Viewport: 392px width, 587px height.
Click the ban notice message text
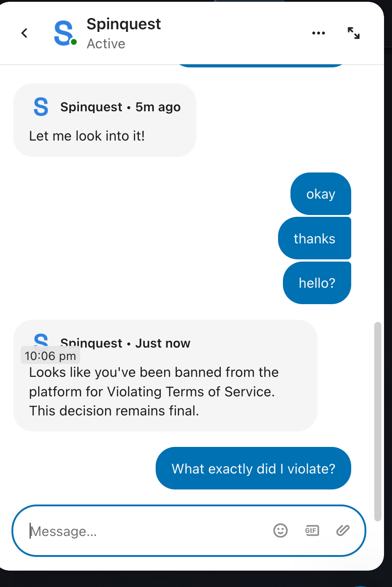coord(154,391)
